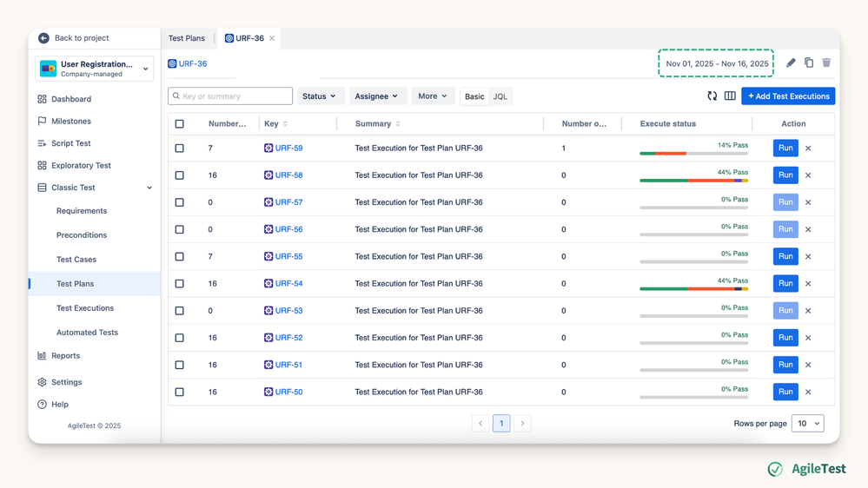The image size is (868, 488).
Task: Remove URF-50 execution with its X icon
Action: point(808,392)
